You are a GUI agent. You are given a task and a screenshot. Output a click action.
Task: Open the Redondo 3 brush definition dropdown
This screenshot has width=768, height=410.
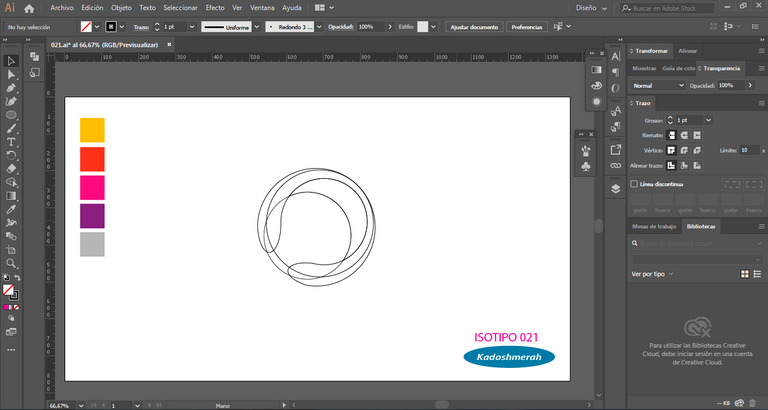click(x=319, y=27)
